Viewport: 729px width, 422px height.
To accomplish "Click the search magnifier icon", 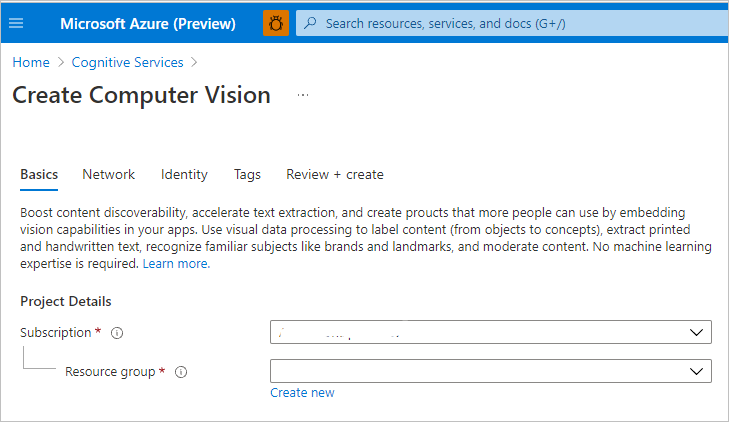I will 310,23.
